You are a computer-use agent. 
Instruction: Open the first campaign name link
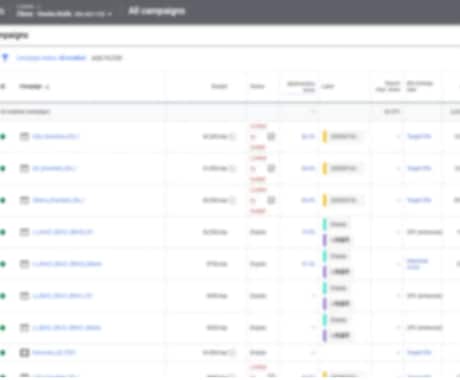56,136
